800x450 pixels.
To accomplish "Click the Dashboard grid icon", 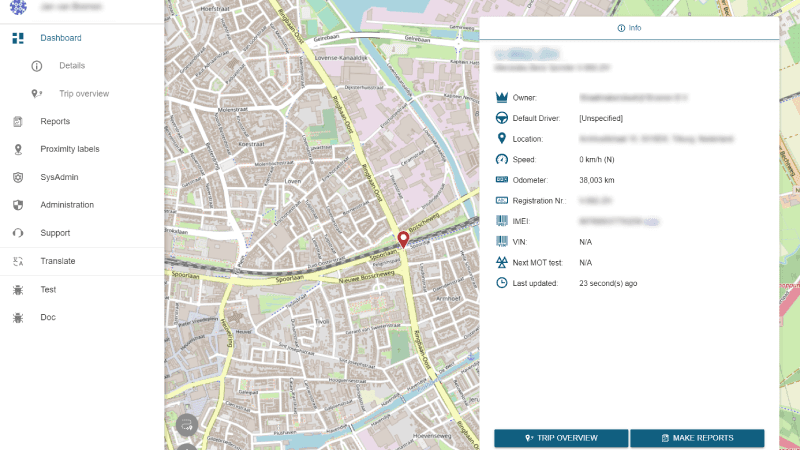I will [18, 38].
